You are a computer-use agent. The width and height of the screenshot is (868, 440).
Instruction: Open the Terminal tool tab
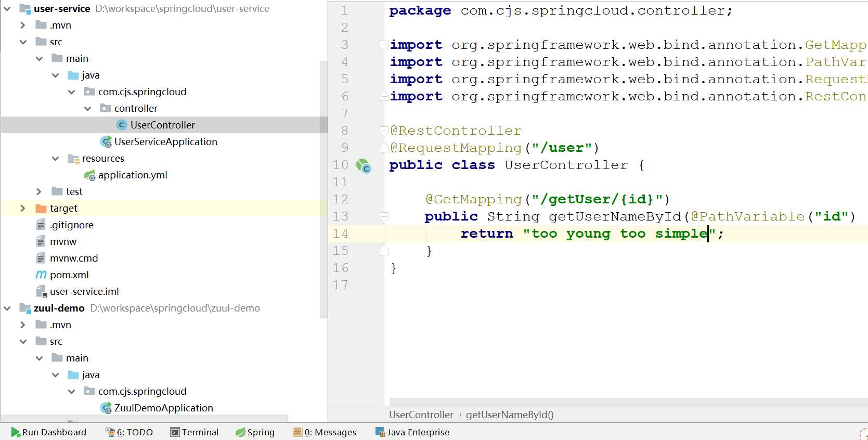click(195, 432)
